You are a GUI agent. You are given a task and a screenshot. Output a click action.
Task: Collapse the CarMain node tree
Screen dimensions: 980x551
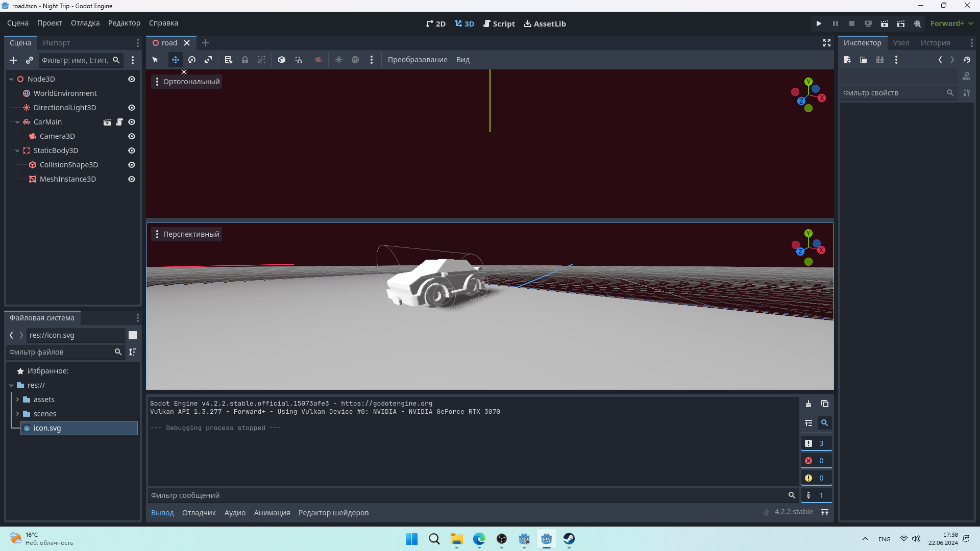(x=17, y=122)
